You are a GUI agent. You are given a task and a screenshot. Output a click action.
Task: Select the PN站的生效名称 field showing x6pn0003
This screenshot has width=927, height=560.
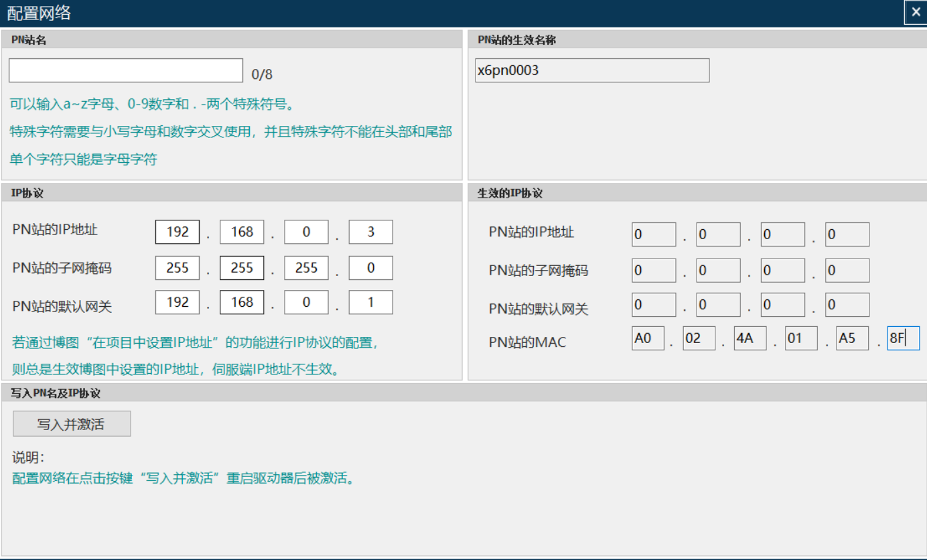point(591,70)
